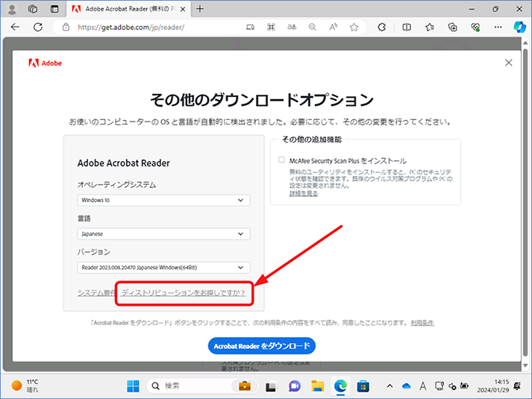Reload the current page
This screenshot has width=532, height=399.
tap(38, 27)
